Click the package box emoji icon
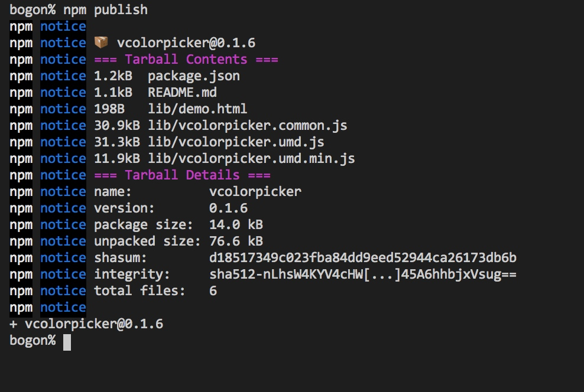The image size is (584, 392). click(101, 43)
